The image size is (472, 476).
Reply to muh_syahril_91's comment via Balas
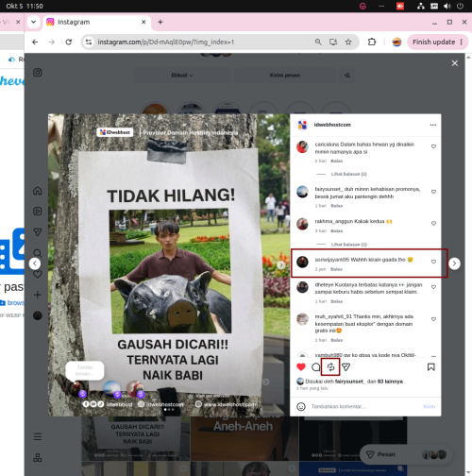[336, 340]
